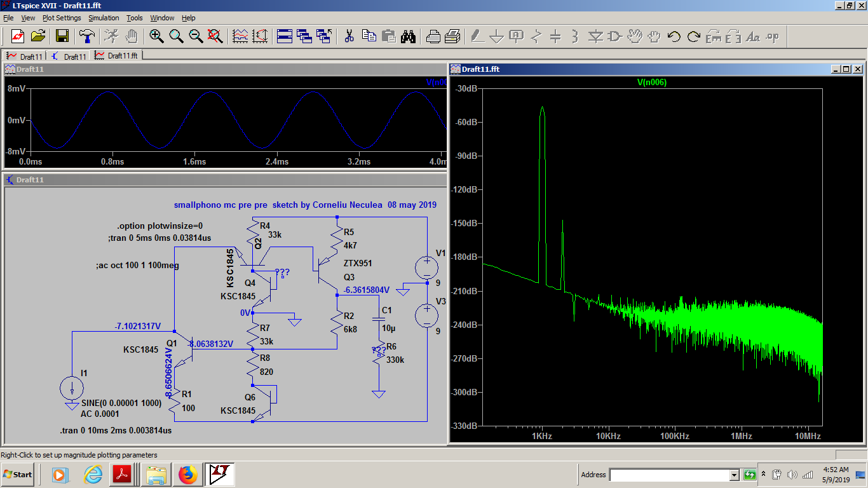Click the New Schematic toolbar icon

[18, 36]
